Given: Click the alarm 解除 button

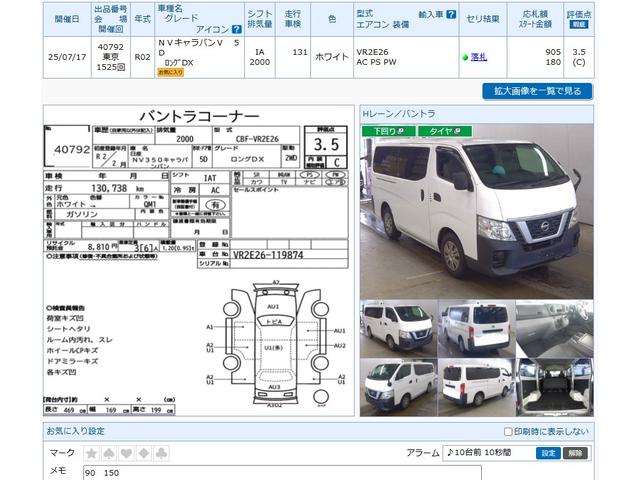Looking at the screenshot, I should pos(575,453).
